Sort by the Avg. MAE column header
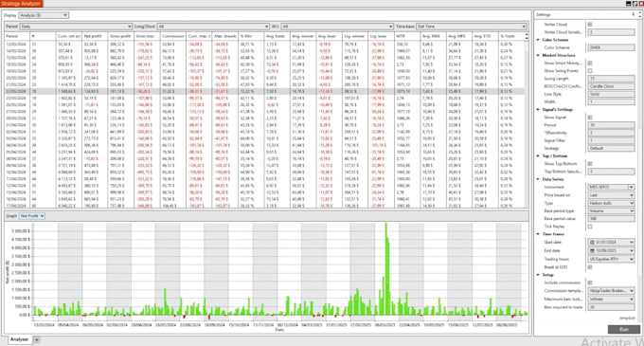644x346 pixels. (x=434, y=36)
